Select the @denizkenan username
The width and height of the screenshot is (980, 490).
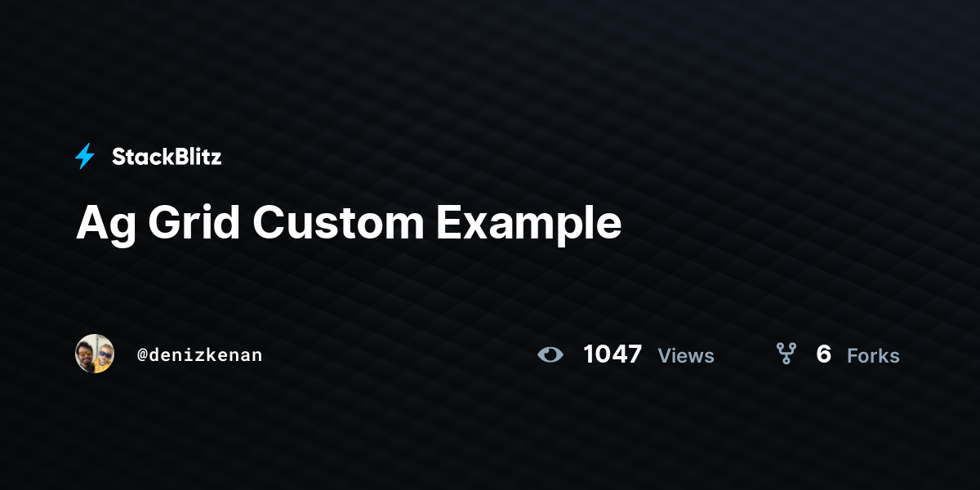pyautogui.click(x=199, y=355)
